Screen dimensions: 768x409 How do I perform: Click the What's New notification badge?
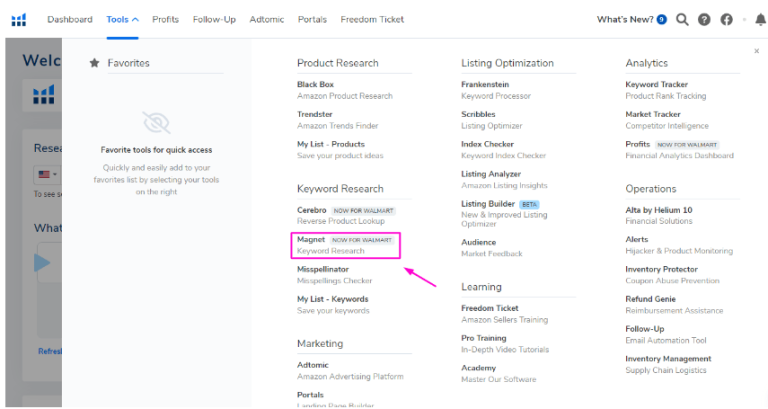(x=662, y=19)
